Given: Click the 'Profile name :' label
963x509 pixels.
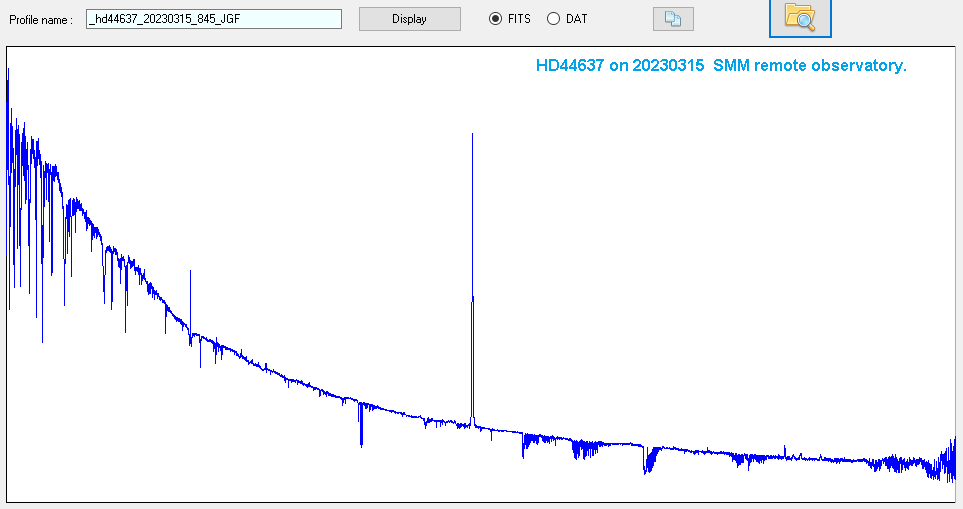Looking at the screenshot, I should click(x=41, y=20).
